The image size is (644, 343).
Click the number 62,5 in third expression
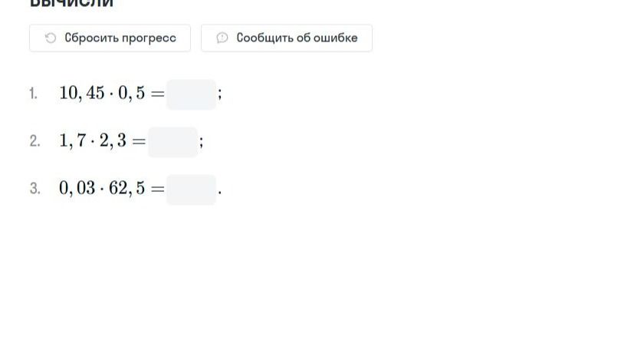click(127, 188)
